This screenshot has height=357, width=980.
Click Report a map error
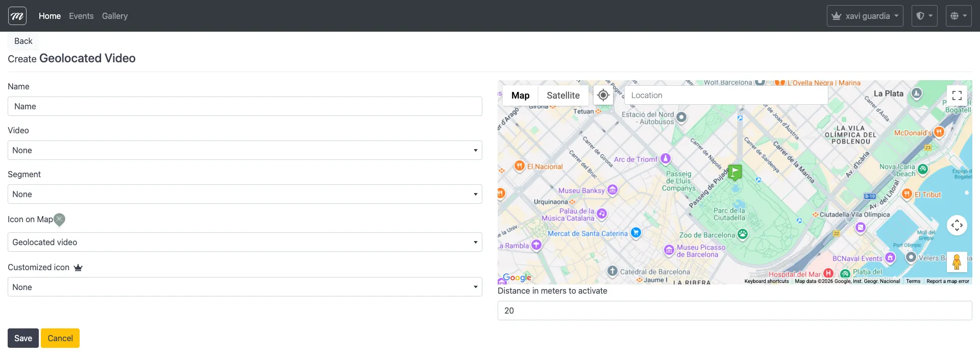pos(948,281)
